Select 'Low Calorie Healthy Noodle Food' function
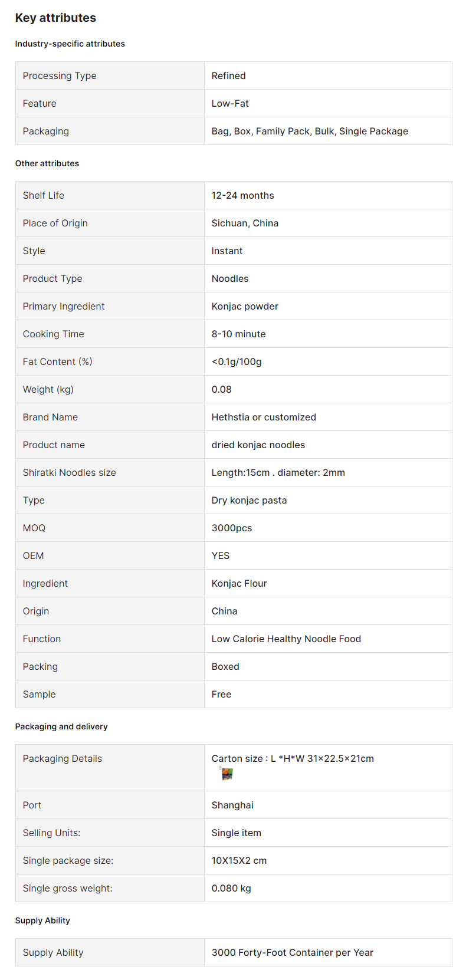The image size is (466, 980). pos(286,639)
